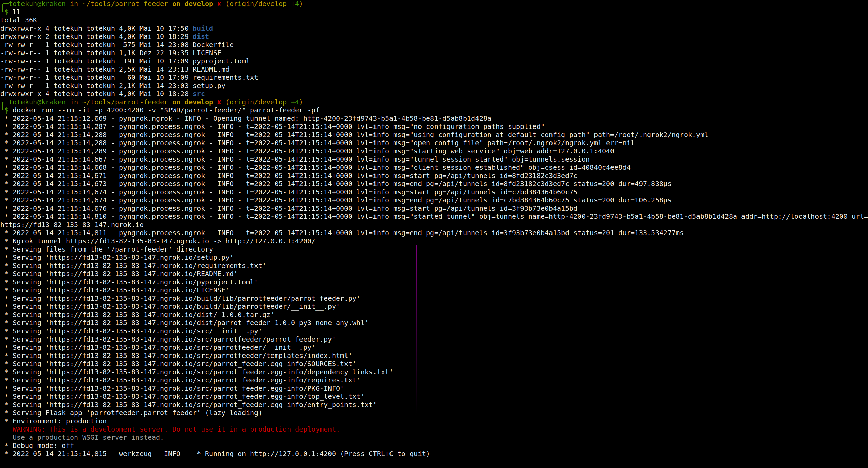Image resolution: width=868 pixels, height=468 pixels.
Task: Select the Dockerfile filename
Action: point(213,45)
